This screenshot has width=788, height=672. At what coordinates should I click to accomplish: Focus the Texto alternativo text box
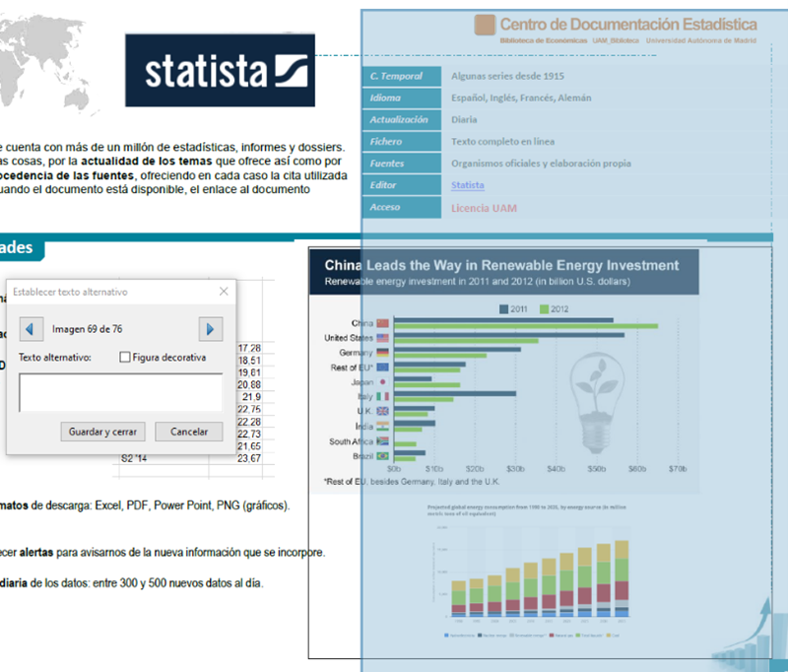[x=120, y=392]
